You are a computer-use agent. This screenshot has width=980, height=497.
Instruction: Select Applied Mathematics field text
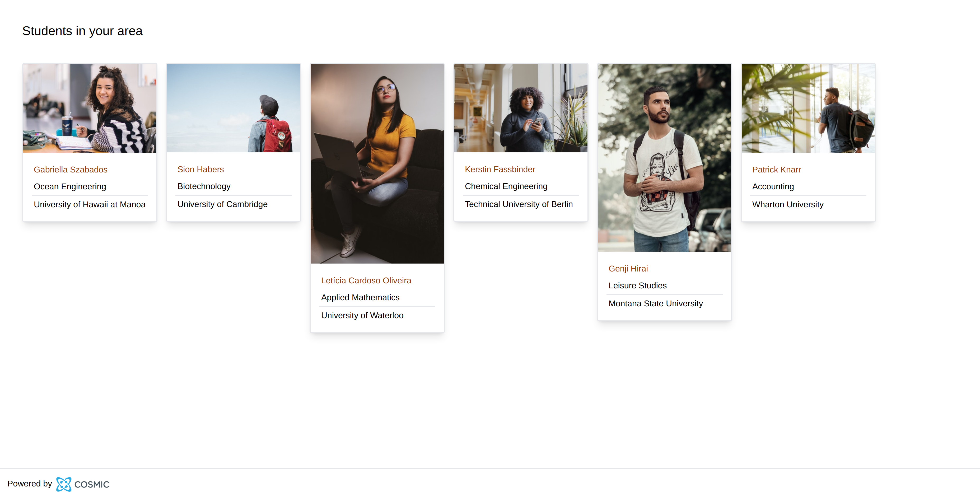(x=360, y=297)
